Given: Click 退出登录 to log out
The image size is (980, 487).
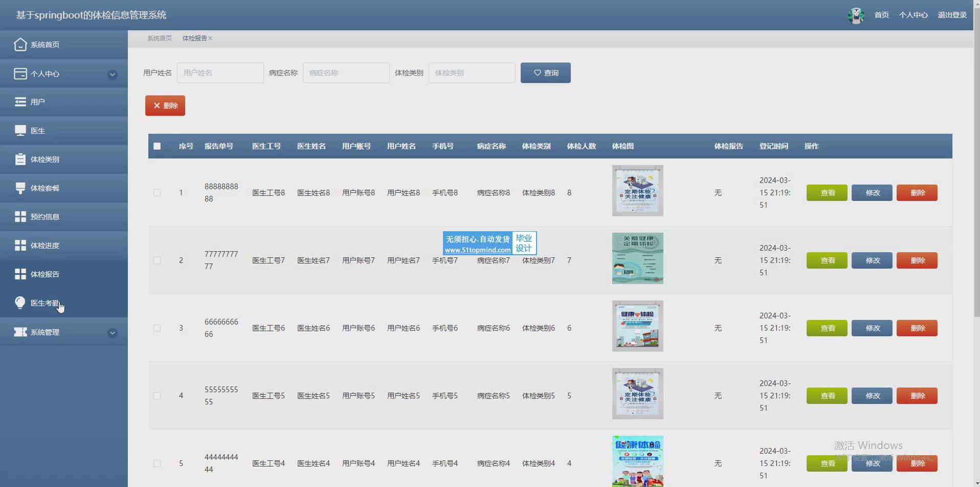Looking at the screenshot, I should (x=952, y=15).
